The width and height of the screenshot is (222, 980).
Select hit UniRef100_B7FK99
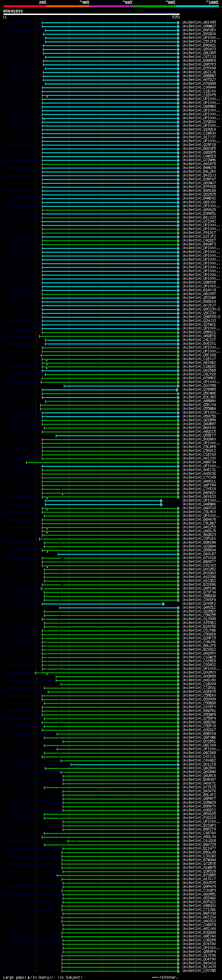pos(199,68)
